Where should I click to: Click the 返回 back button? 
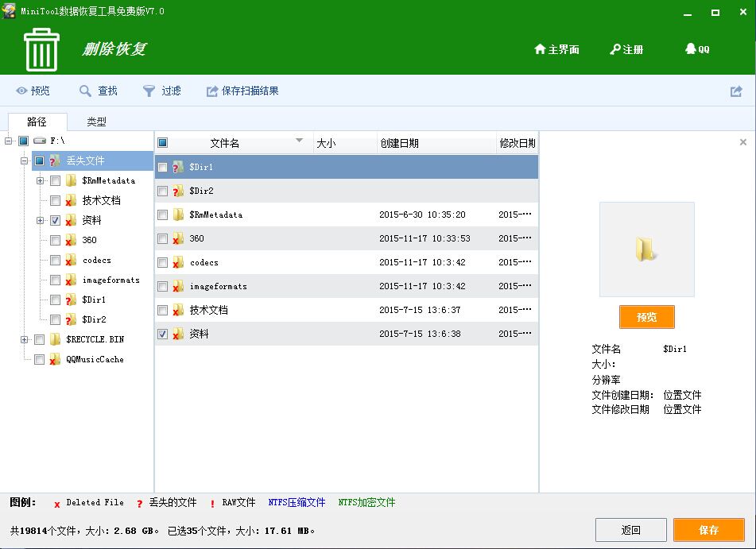click(630, 530)
